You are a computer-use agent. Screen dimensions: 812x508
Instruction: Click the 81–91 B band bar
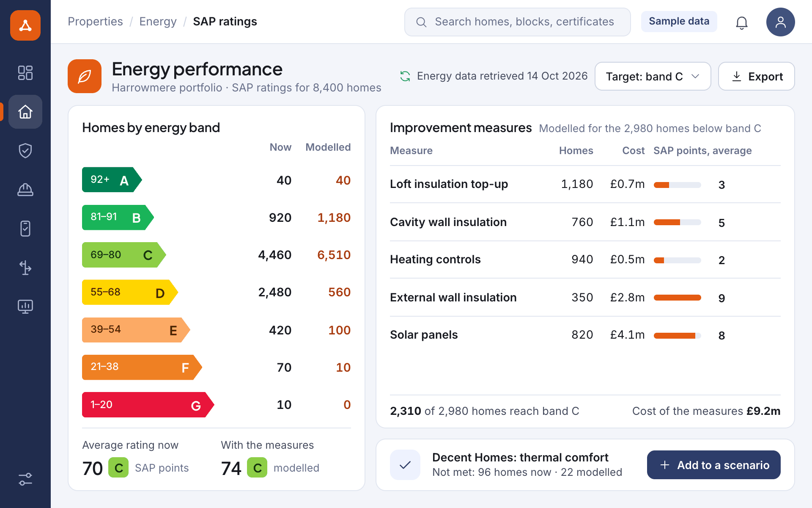pyautogui.click(x=118, y=218)
